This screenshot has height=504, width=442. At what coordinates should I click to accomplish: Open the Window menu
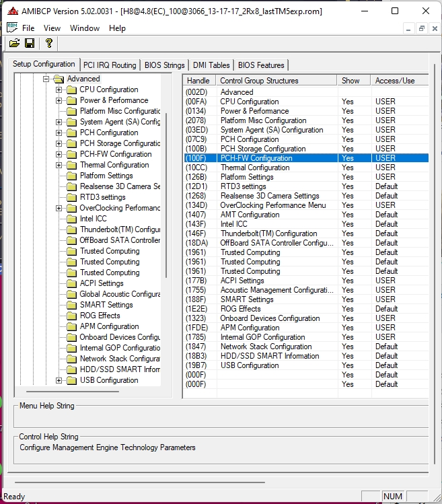click(x=85, y=28)
